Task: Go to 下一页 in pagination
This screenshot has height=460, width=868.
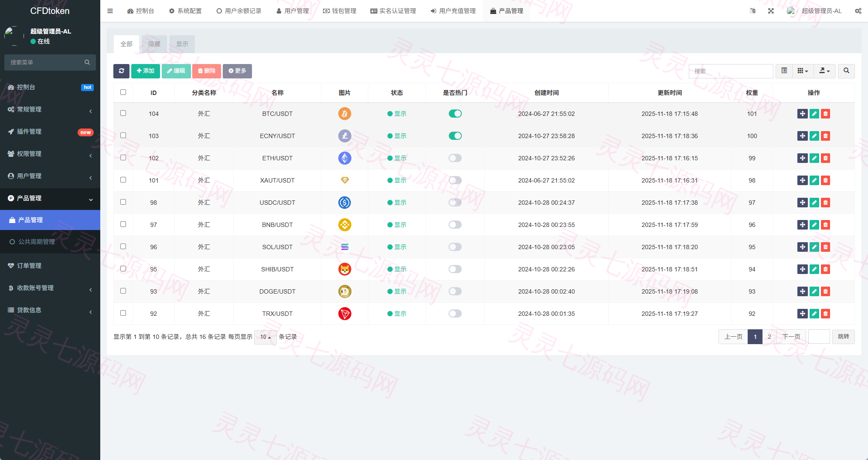Action: click(x=791, y=337)
